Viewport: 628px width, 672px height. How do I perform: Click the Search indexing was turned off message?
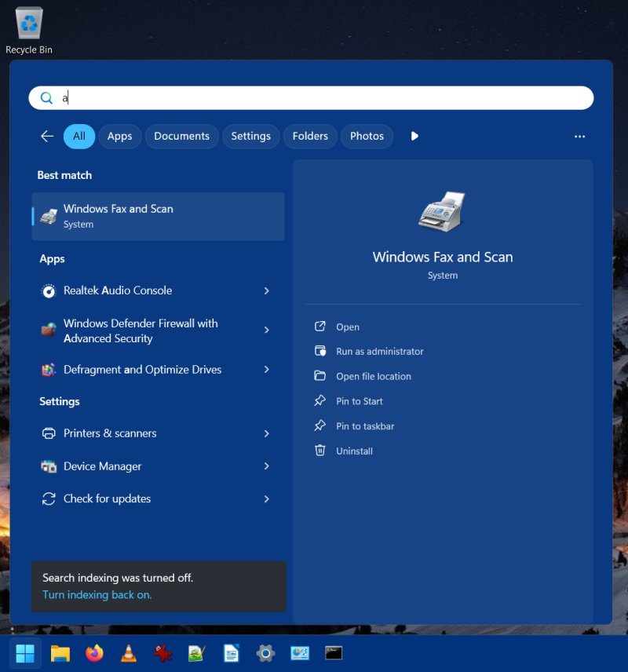click(118, 578)
